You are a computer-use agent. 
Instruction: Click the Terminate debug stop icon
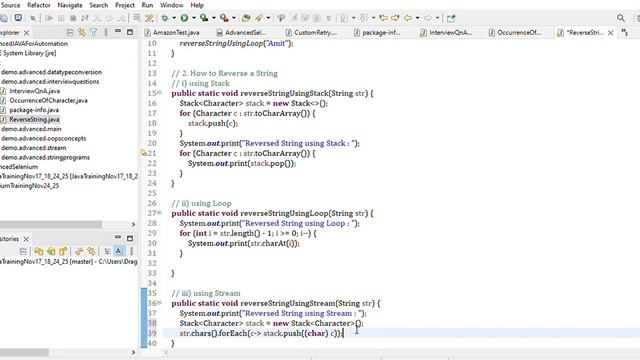pyautogui.click(x=73, y=18)
